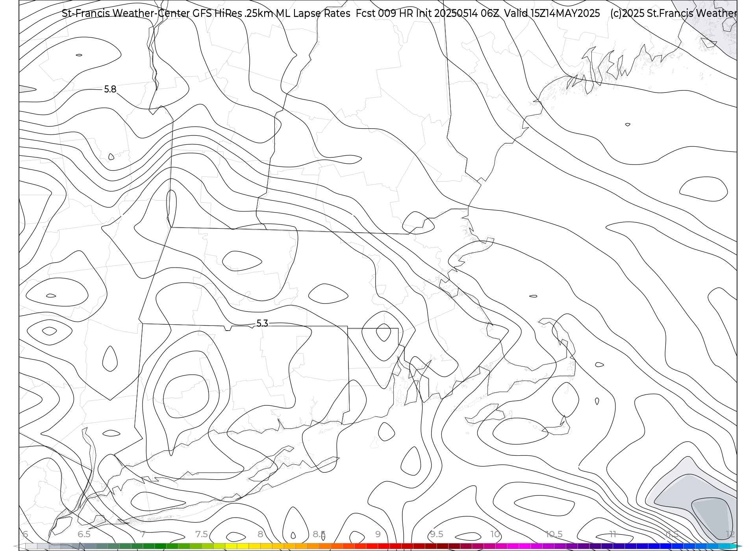The width and height of the screenshot is (756, 551).
Task: Select the "GFS HiRes .25km ML Lapse Rates" label
Action: click(x=271, y=13)
